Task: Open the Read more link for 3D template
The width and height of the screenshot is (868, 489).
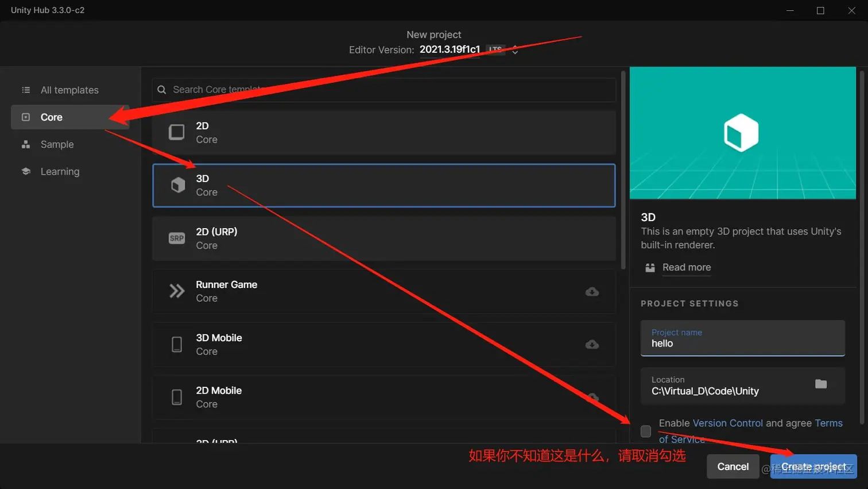Action: 687,267
